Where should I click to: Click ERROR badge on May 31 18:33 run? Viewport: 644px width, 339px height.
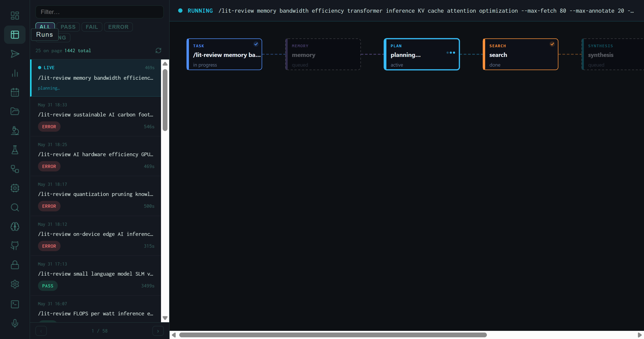(x=49, y=127)
